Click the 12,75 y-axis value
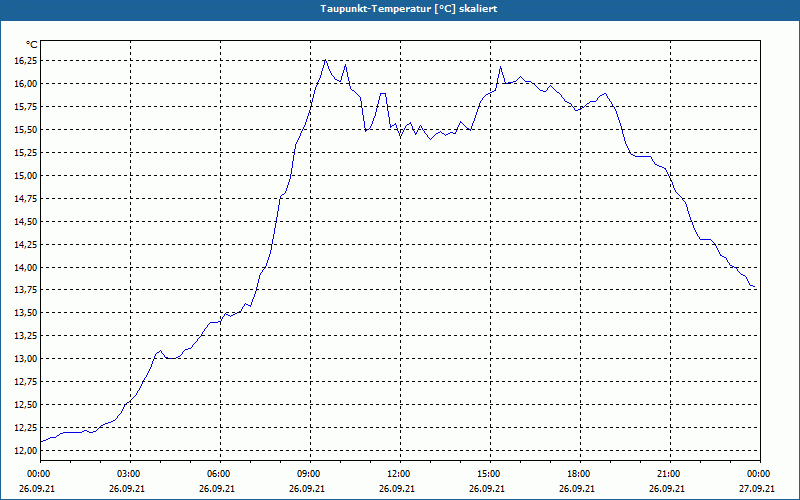800x500 pixels. pos(25,382)
